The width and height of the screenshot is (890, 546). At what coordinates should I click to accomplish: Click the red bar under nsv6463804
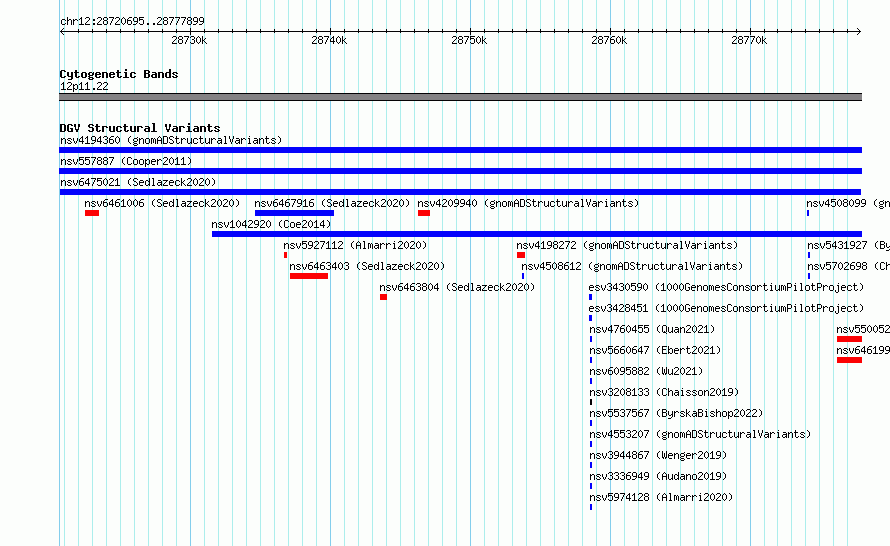click(384, 297)
